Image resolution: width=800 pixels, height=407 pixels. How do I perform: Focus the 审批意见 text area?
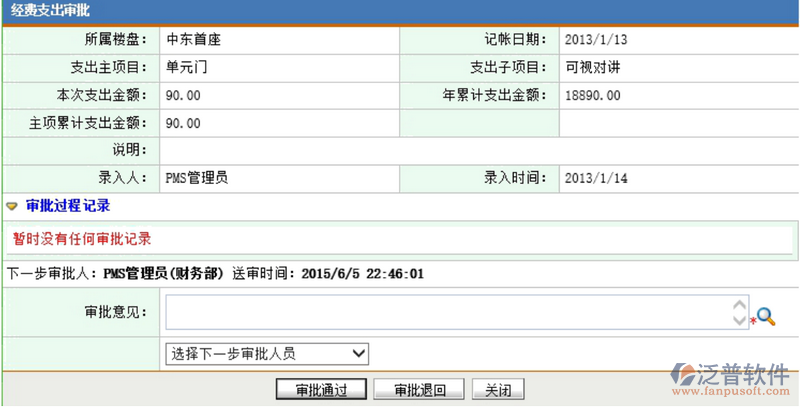click(x=450, y=312)
